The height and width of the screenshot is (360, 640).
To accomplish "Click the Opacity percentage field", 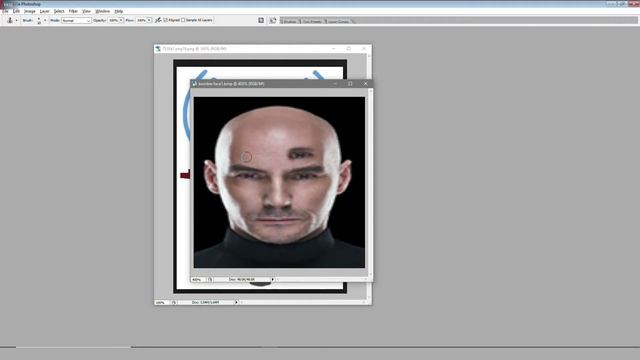I will coord(113,20).
